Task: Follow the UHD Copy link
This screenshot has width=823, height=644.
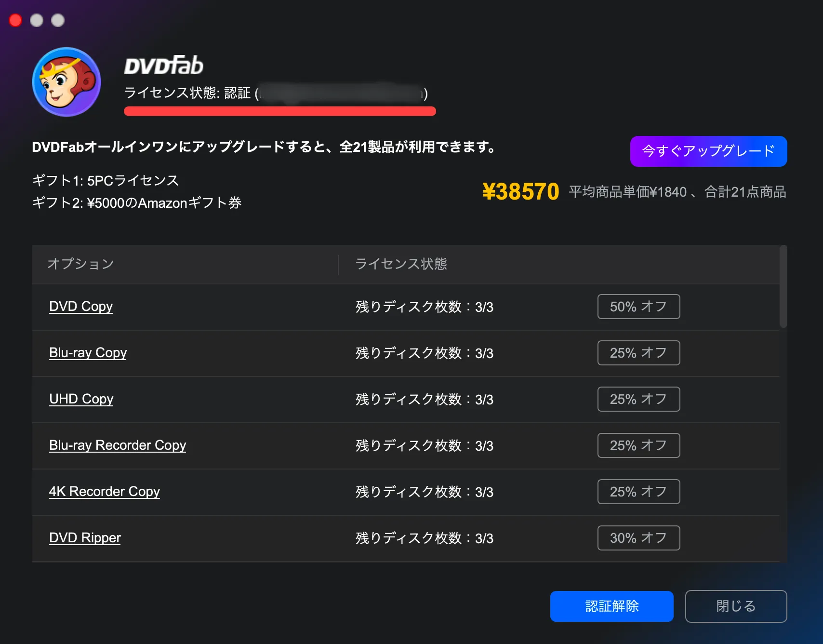Action: click(81, 399)
